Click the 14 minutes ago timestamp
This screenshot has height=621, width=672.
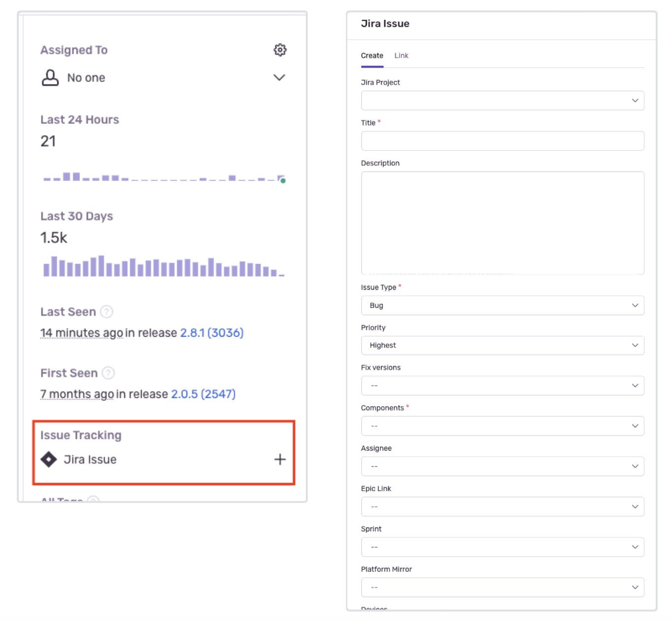coord(82,333)
